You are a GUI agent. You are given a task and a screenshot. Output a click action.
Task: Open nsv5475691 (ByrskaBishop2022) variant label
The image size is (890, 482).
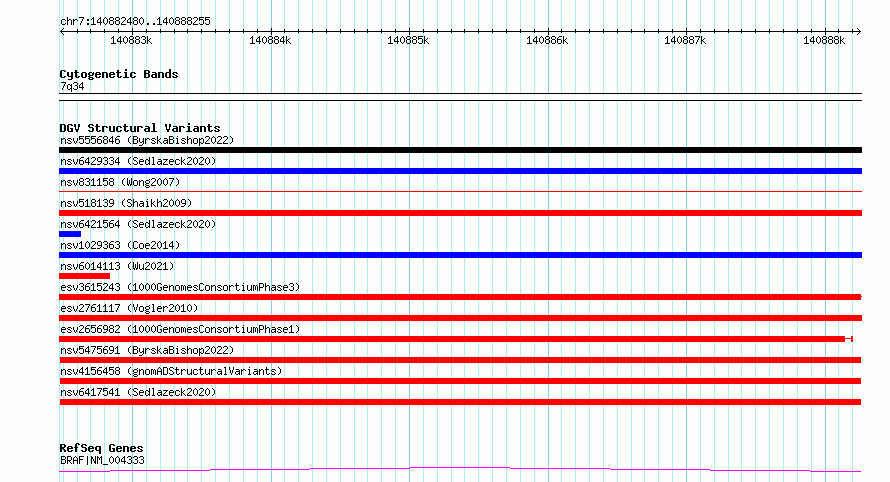147,350
